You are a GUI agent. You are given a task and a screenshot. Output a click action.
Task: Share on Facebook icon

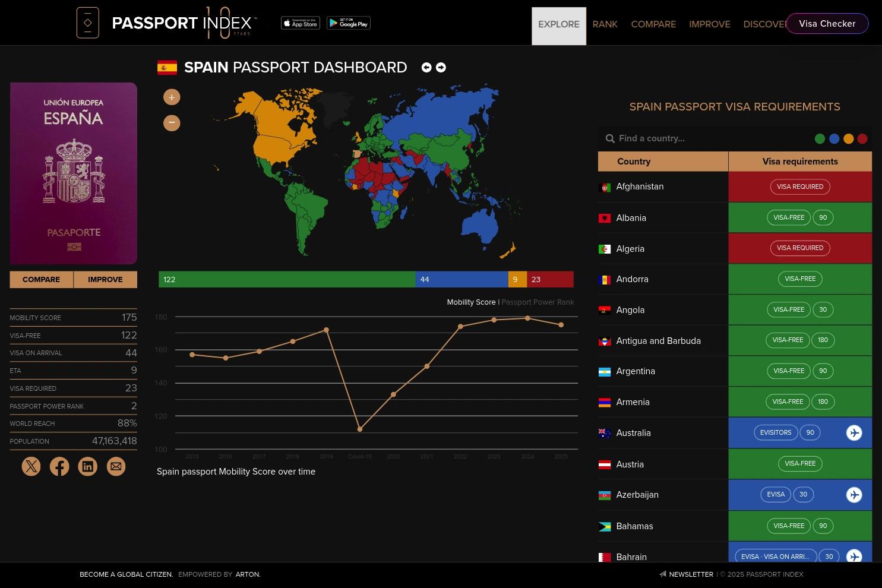(59, 466)
